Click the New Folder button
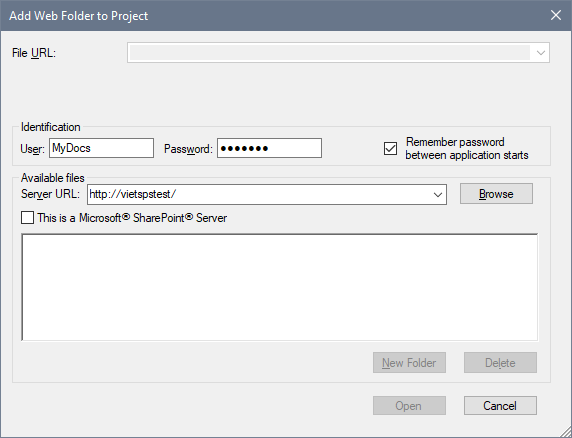Screen dimensions: 572x438 409,363
